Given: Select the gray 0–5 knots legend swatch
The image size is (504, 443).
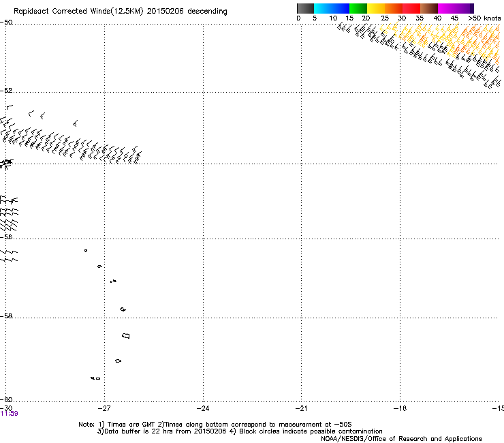Looking at the screenshot, I should click(305, 8).
